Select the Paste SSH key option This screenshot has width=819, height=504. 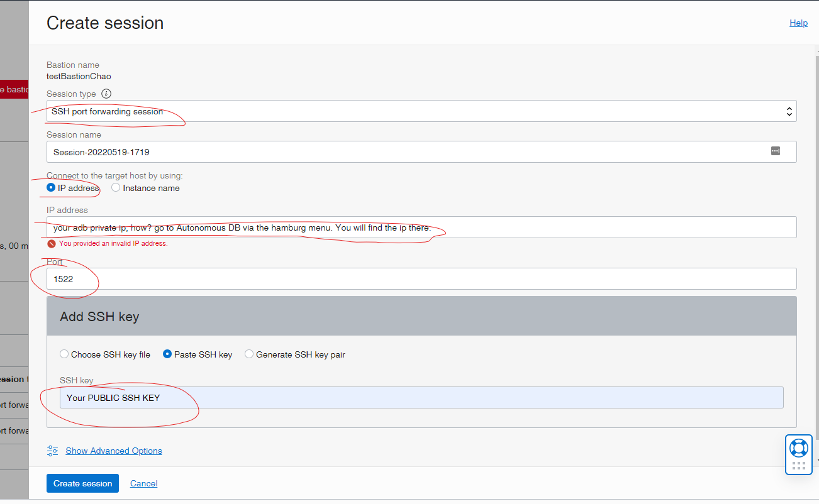[x=167, y=354]
